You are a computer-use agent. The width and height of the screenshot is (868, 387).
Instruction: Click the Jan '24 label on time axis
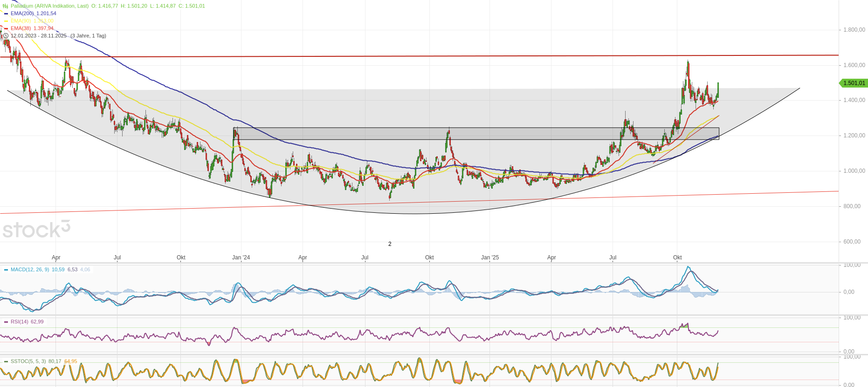241,258
